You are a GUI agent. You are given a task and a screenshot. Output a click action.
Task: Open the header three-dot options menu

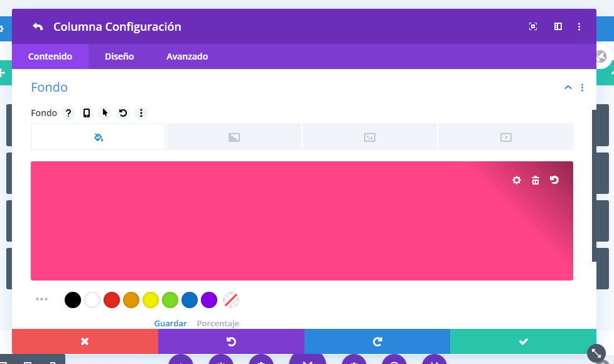click(x=579, y=26)
